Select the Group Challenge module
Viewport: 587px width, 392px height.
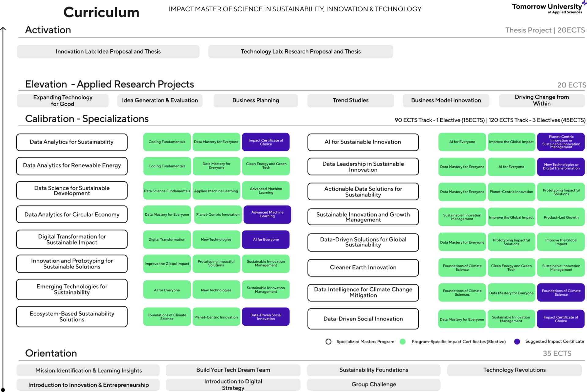coord(374,384)
